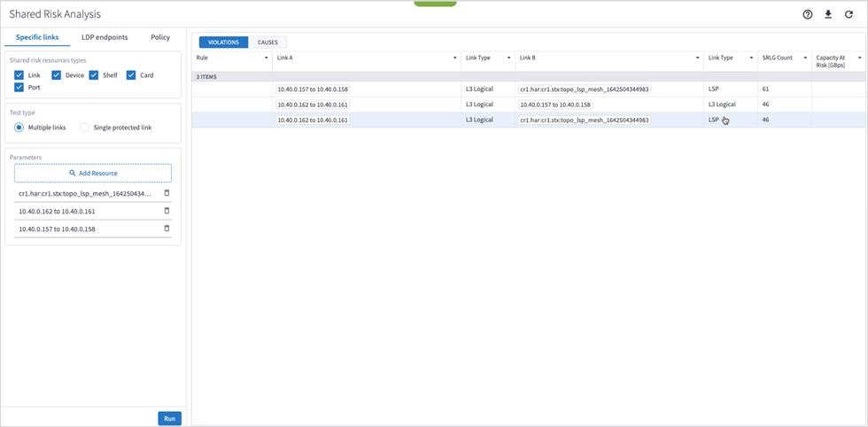Delete the cr1.har:cr1.stx:topo_lsp_mesh resource entry
Screen dimensions: 868x427
tap(167, 193)
